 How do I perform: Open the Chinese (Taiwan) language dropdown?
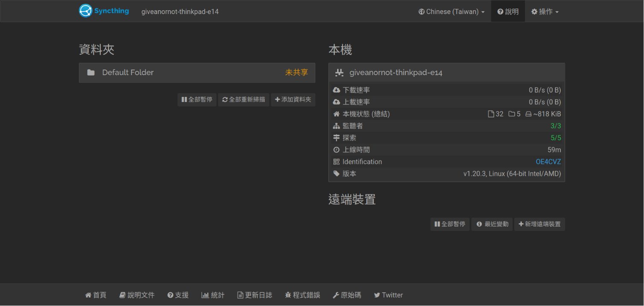(x=452, y=12)
